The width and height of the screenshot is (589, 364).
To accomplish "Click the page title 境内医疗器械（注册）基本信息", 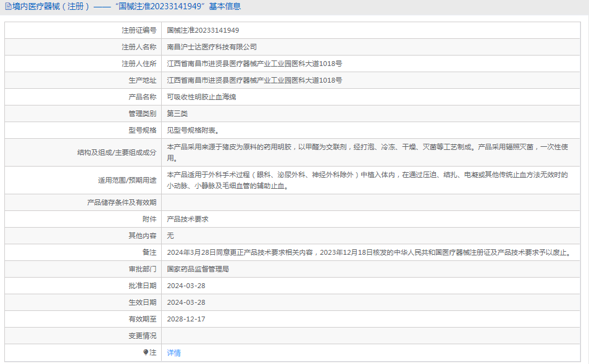I will point(126,6).
